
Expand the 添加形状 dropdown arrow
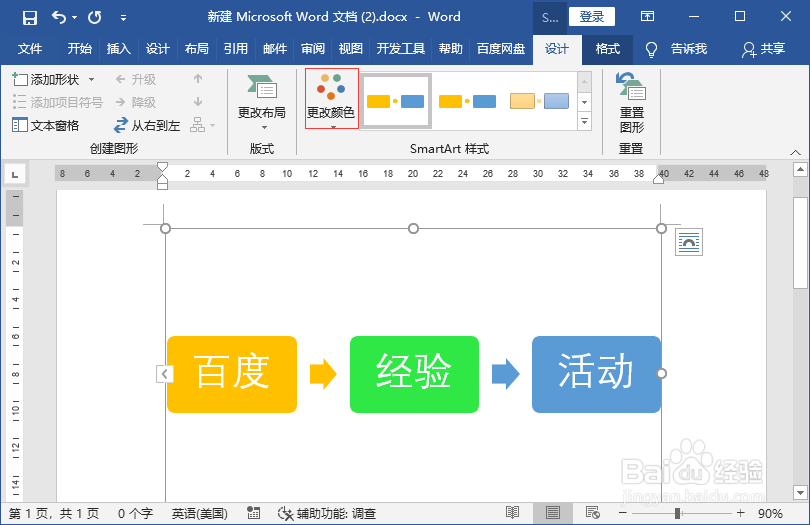pyautogui.click(x=91, y=80)
